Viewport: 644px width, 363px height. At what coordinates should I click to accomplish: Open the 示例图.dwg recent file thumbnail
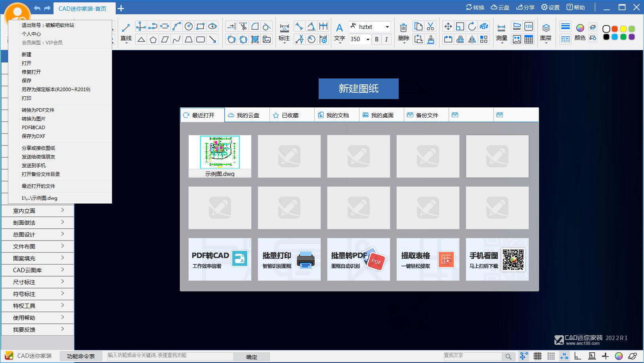[220, 156]
